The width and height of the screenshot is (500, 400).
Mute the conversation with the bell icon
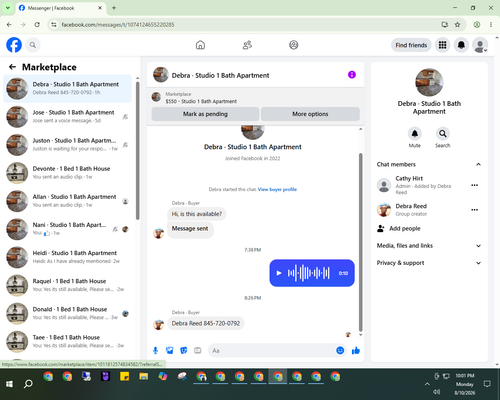coord(415,134)
